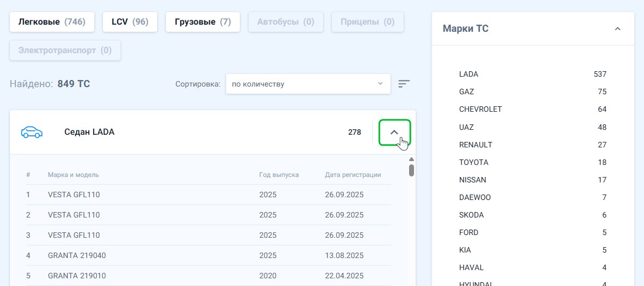Click row 3 VESTA GFL110
Image resolution: width=644 pixels, height=286 pixels.
click(209, 236)
